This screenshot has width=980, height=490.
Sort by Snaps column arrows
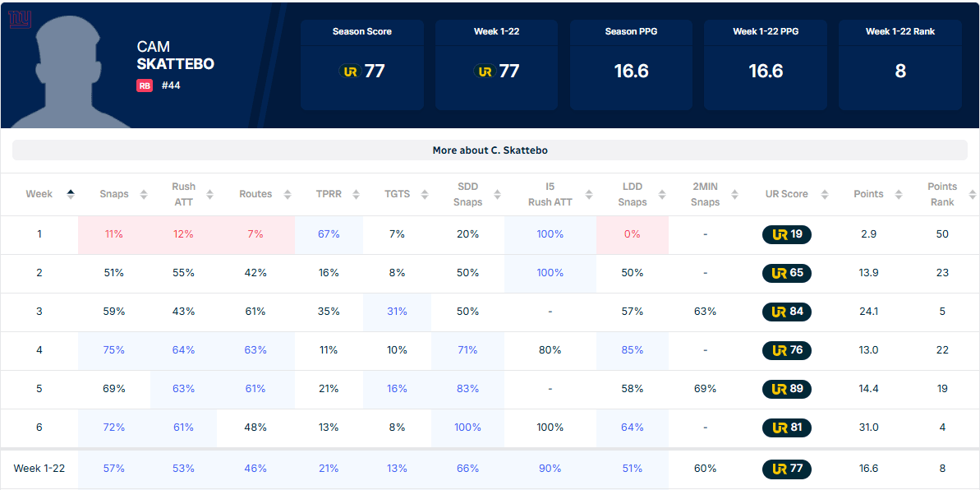tap(144, 195)
